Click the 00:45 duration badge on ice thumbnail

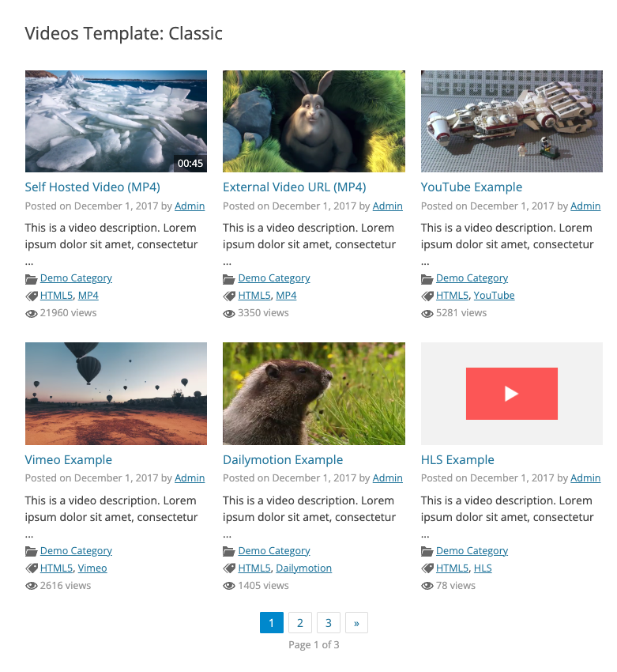pos(190,164)
